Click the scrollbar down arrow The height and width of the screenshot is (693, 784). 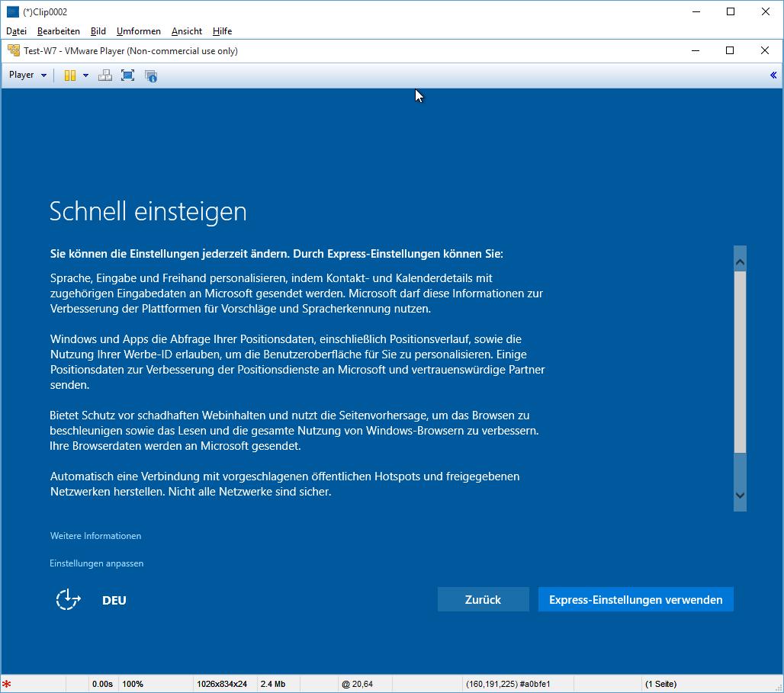pos(740,495)
